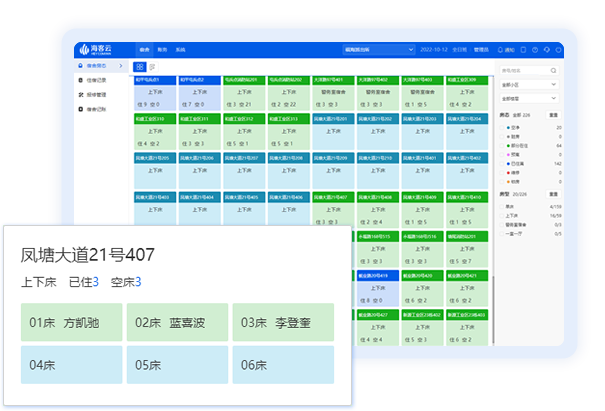Click the room number search input field
Image resolution: width=605 pixels, height=411 pixels.
pos(520,70)
